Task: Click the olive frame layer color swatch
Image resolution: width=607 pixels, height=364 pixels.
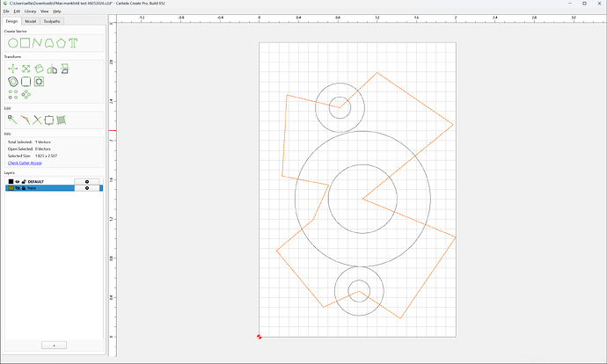Action: (11, 188)
